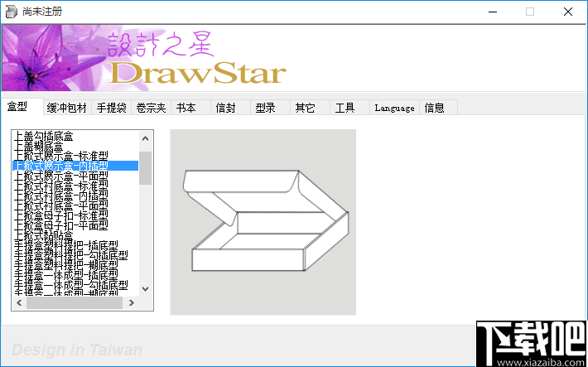Open the 缓冲包材 tab
This screenshot has width=588, height=367.
pyautogui.click(x=67, y=108)
